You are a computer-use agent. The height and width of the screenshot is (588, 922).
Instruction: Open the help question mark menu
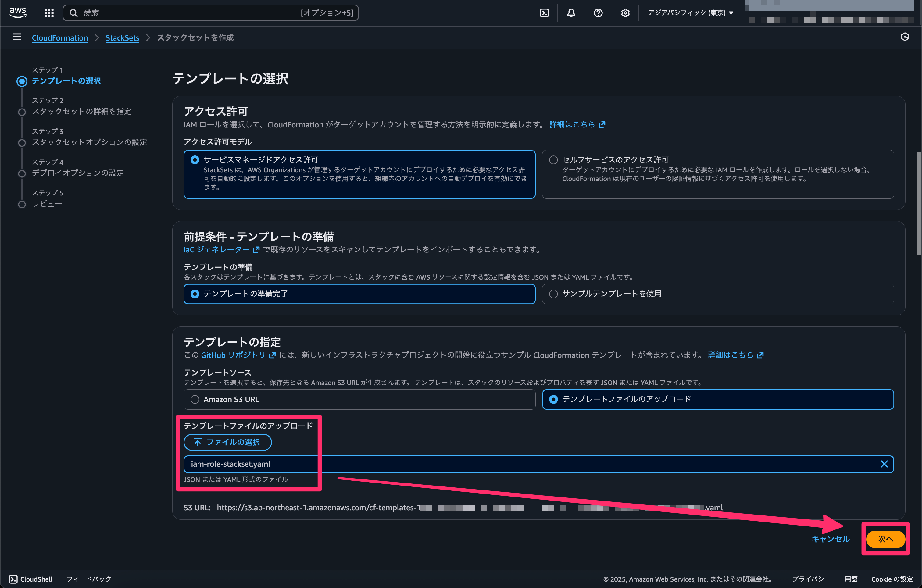tap(598, 13)
